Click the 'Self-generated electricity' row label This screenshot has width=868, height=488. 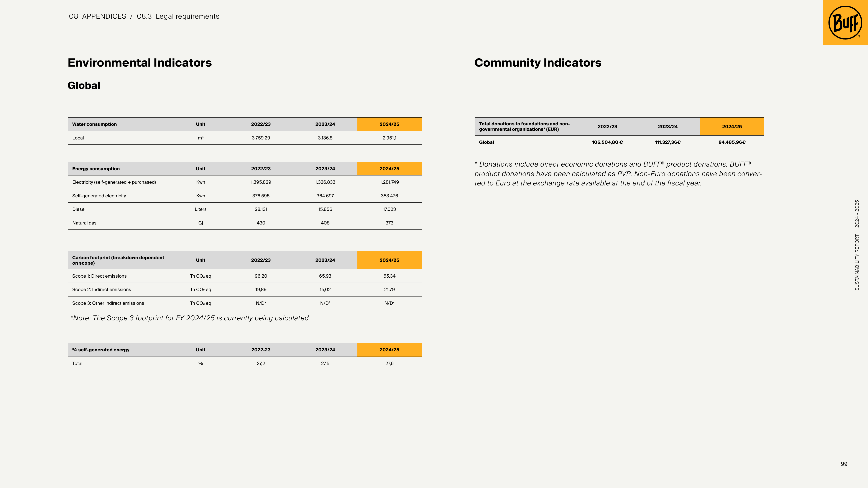99,196
